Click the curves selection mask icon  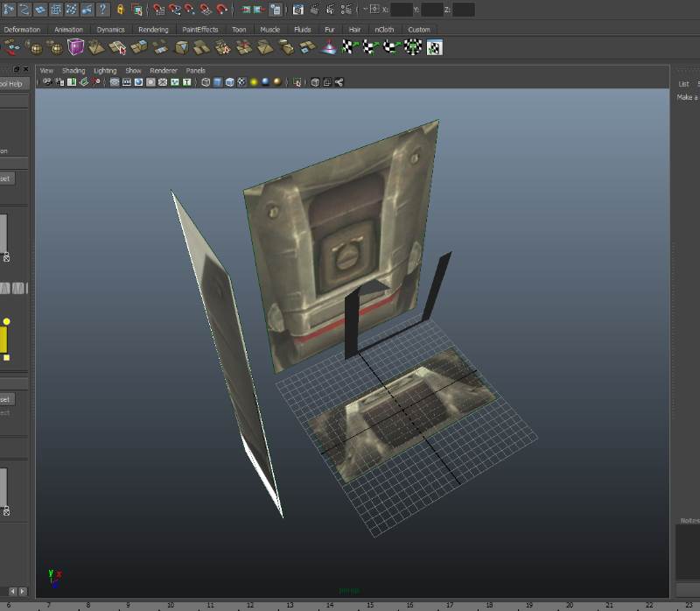pyautogui.click(x=24, y=10)
